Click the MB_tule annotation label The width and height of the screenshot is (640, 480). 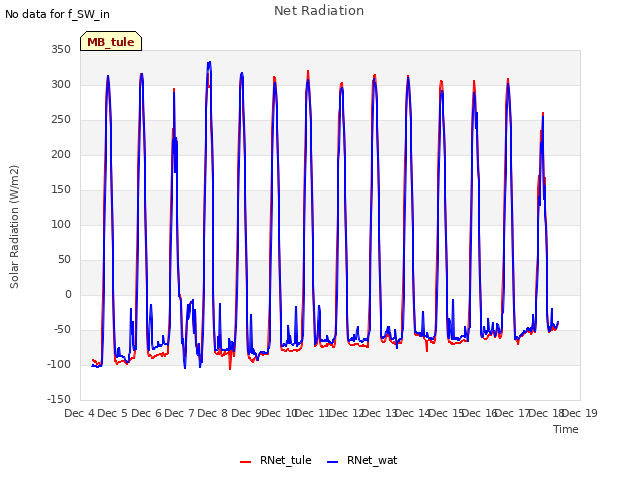click(x=111, y=42)
